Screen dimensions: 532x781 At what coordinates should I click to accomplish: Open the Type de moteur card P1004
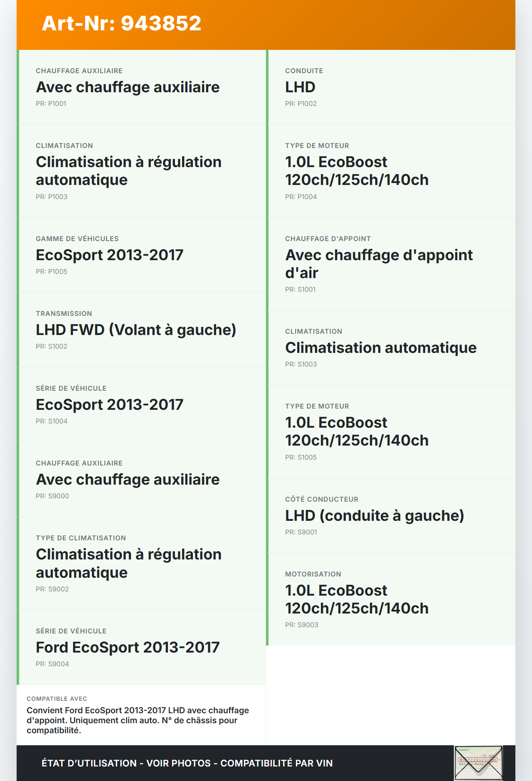point(391,171)
